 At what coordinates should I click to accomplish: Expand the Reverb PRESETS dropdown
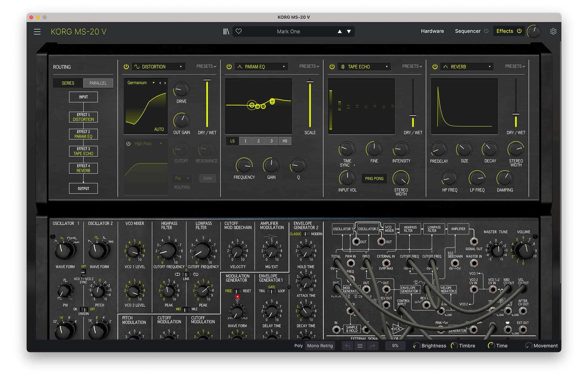(515, 66)
